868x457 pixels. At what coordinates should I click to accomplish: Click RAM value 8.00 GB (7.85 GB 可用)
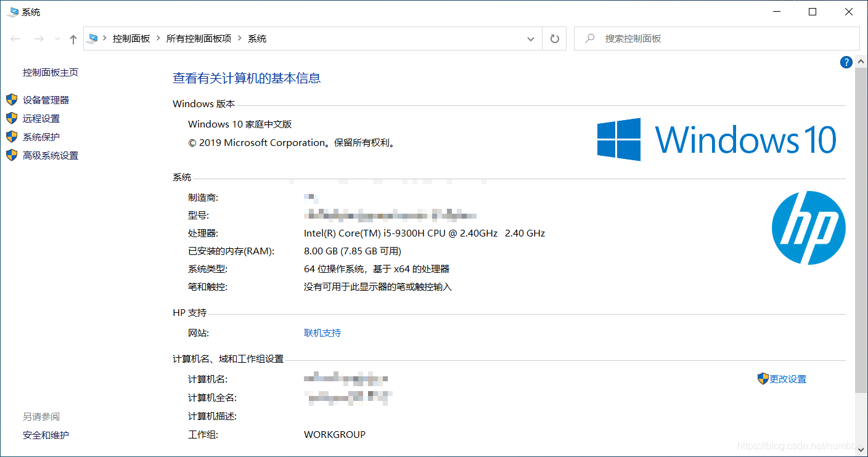coord(353,251)
